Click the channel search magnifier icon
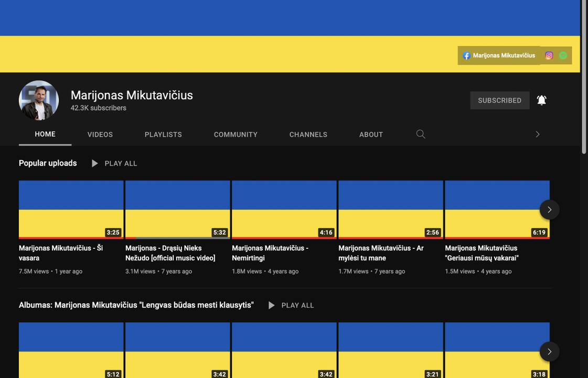 click(421, 134)
